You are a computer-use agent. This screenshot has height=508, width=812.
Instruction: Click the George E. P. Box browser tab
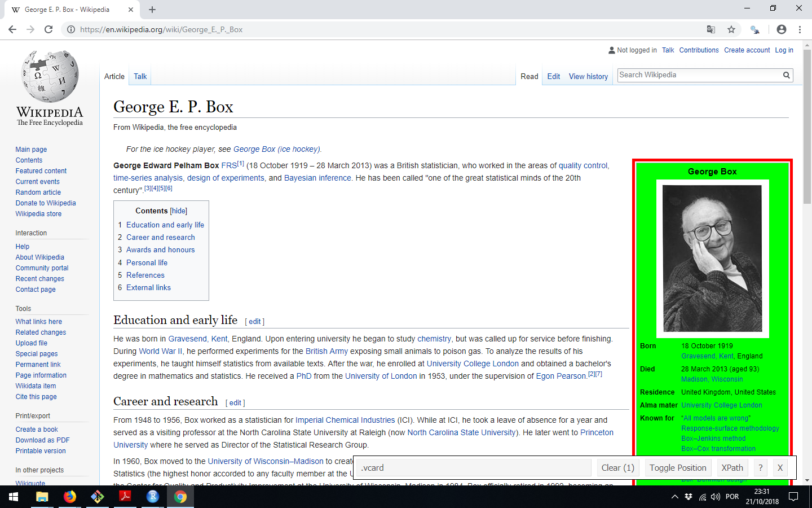(72, 10)
